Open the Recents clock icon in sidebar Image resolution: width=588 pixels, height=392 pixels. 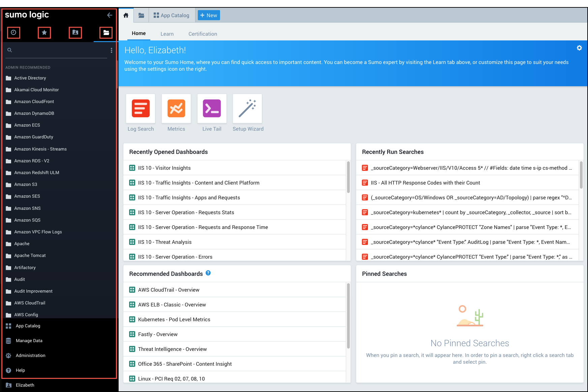[13, 33]
